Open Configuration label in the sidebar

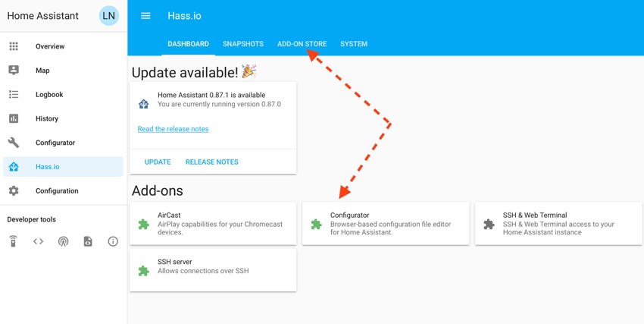click(x=57, y=190)
